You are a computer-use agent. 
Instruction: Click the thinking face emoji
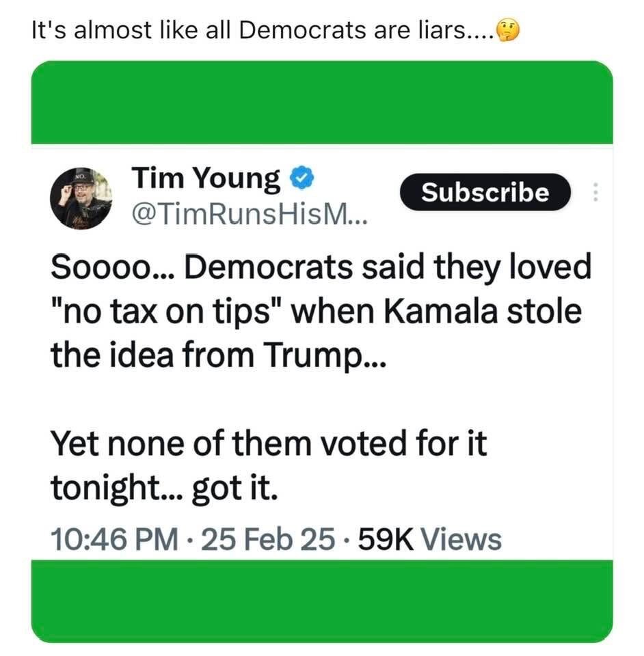tap(508, 31)
